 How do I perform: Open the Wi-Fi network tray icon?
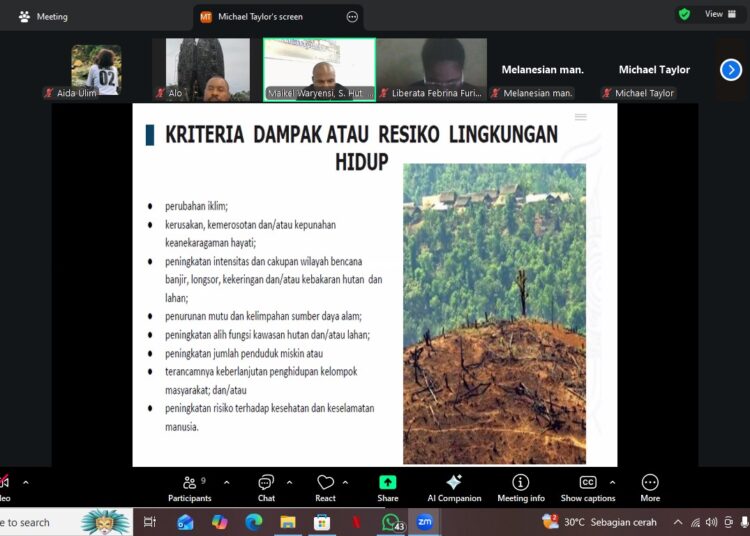[695, 522]
